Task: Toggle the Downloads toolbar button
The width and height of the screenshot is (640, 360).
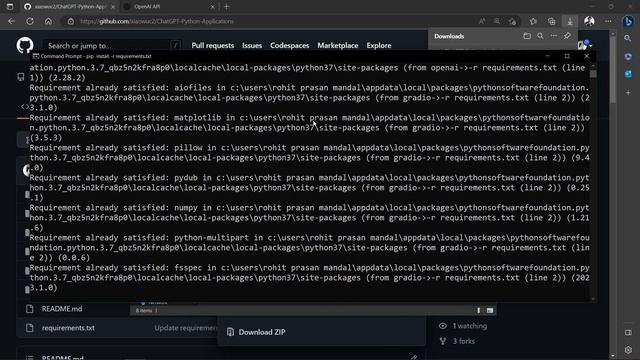Action: pyautogui.click(x=570, y=21)
